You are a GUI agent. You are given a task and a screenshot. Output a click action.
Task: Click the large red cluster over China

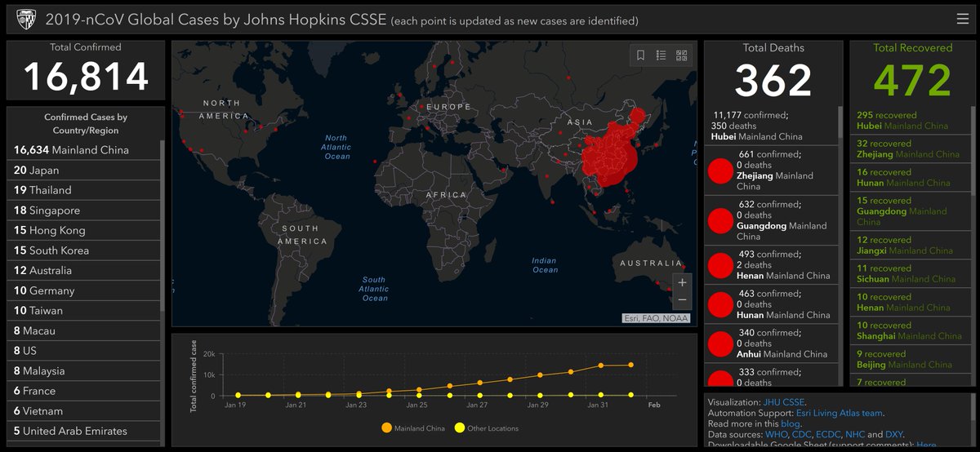click(x=608, y=153)
